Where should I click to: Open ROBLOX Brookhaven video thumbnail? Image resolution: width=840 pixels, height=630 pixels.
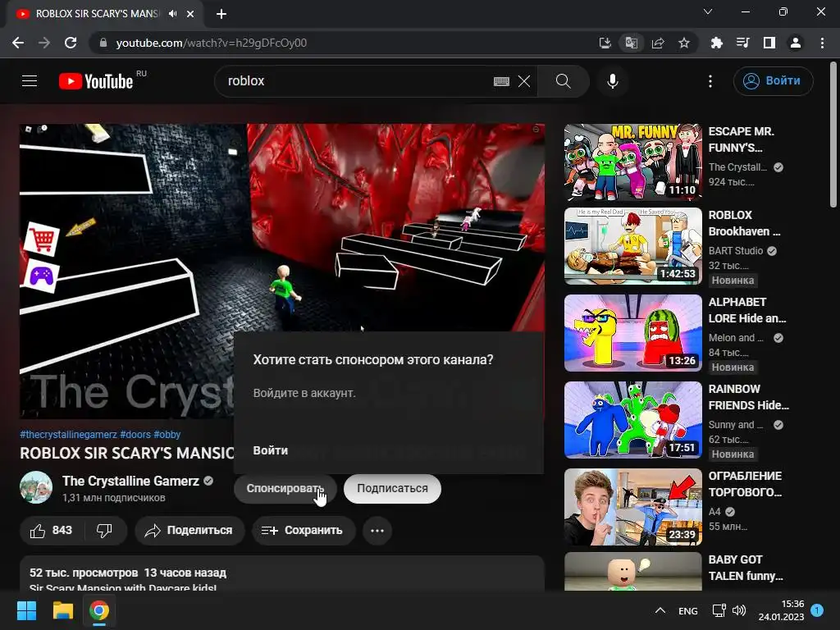pos(632,246)
